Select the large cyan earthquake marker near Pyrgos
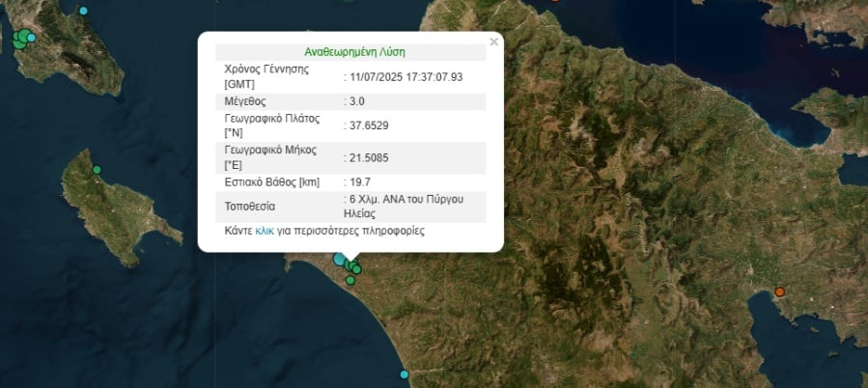The image size is (868, 388). click(x=339, y=259)
